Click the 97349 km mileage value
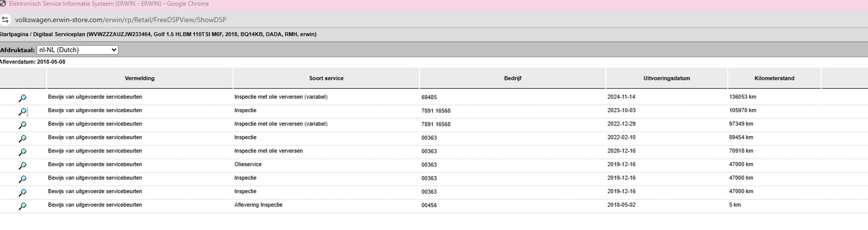Screen dimensions: 868x230 pos(741,124)
